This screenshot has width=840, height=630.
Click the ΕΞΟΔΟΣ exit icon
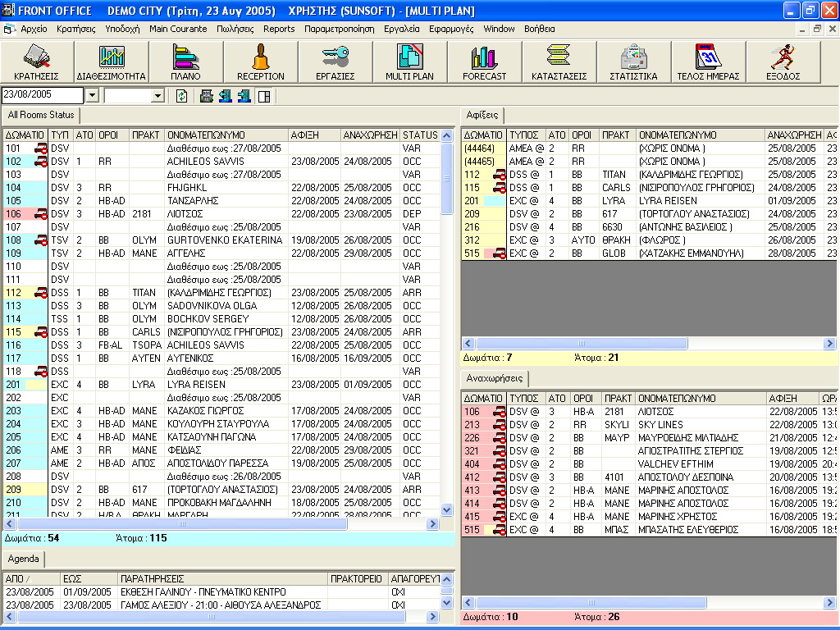click(783, 62)
